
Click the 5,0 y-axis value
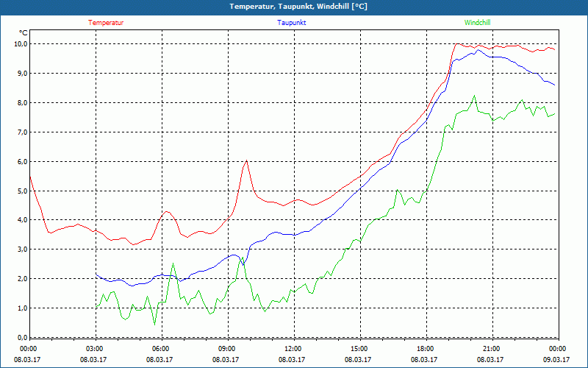22,191
